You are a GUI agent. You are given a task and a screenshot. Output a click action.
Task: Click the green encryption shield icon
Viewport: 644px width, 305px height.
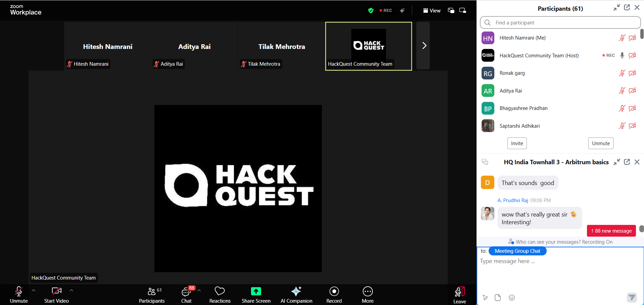(x=371, y=11)
